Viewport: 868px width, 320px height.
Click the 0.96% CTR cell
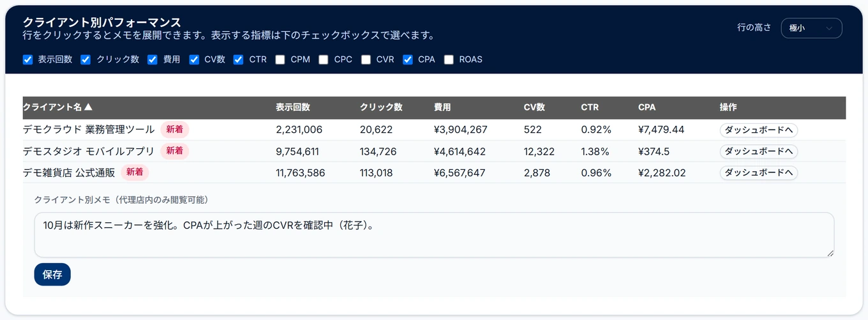coord(596,172)
